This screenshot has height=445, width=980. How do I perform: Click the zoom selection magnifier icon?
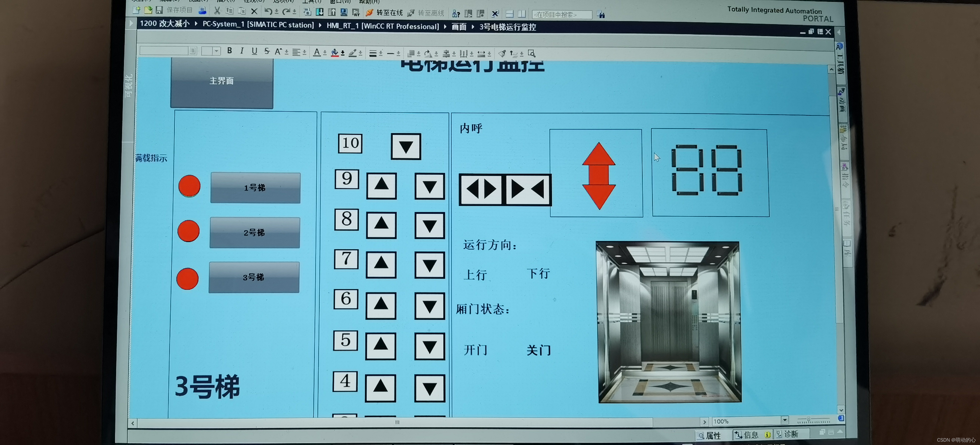coord(531,54)
